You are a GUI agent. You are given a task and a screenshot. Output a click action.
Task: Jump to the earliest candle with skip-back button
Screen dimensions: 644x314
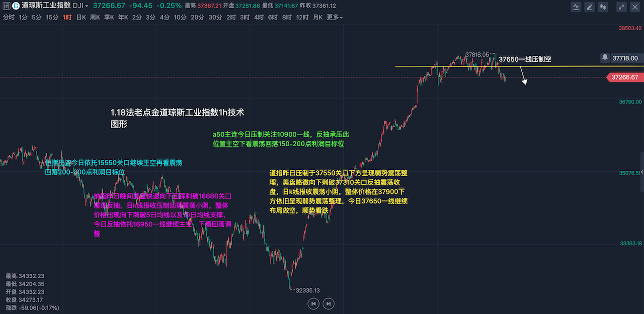313,303
